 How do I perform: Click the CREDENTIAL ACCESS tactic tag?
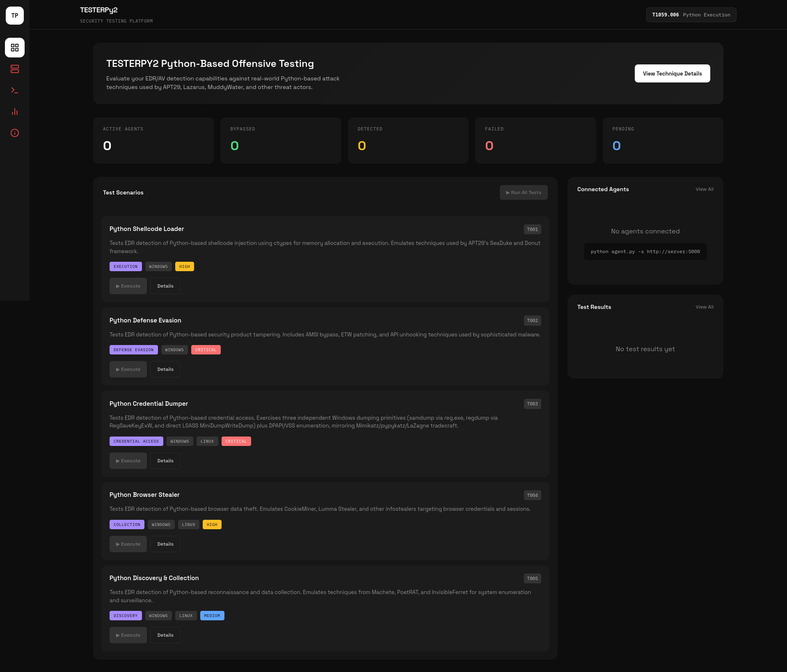136,441
